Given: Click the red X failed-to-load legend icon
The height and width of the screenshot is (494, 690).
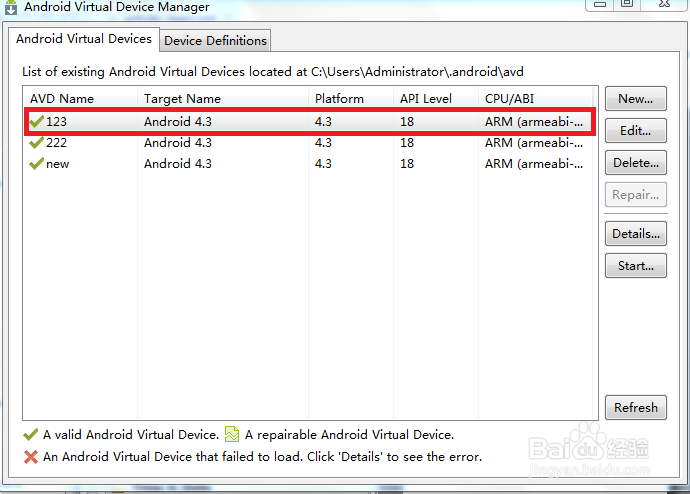Looking at the screenshot, I should (30, 457).
